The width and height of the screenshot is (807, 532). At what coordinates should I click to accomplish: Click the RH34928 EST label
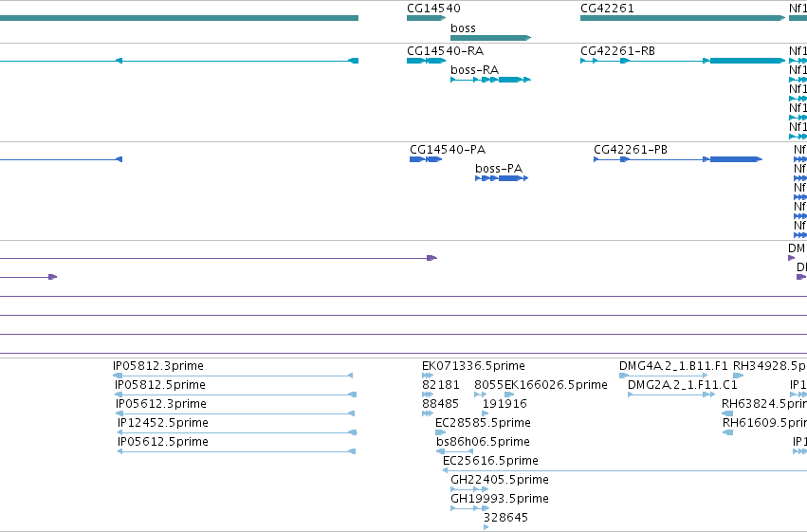point(769,366)
